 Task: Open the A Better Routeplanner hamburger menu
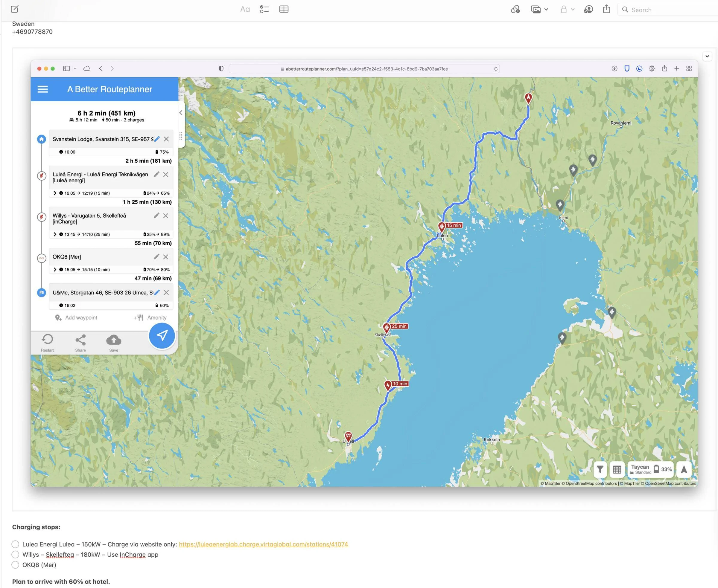point(42,89)
